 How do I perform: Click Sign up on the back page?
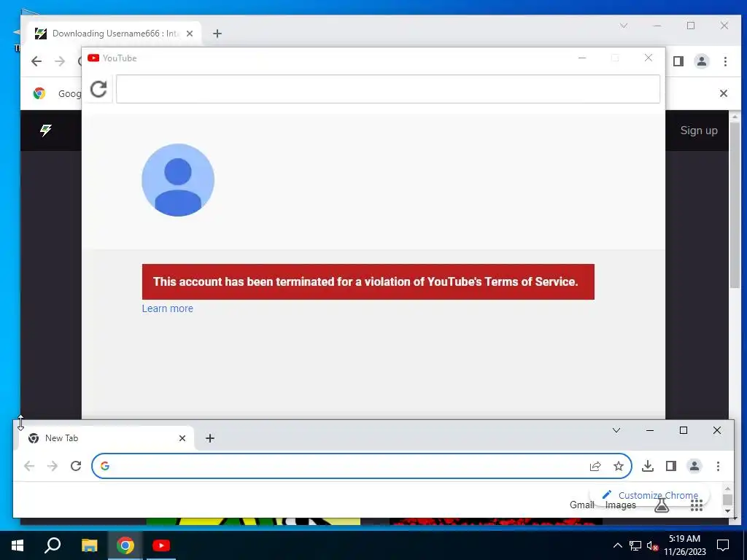698,131
